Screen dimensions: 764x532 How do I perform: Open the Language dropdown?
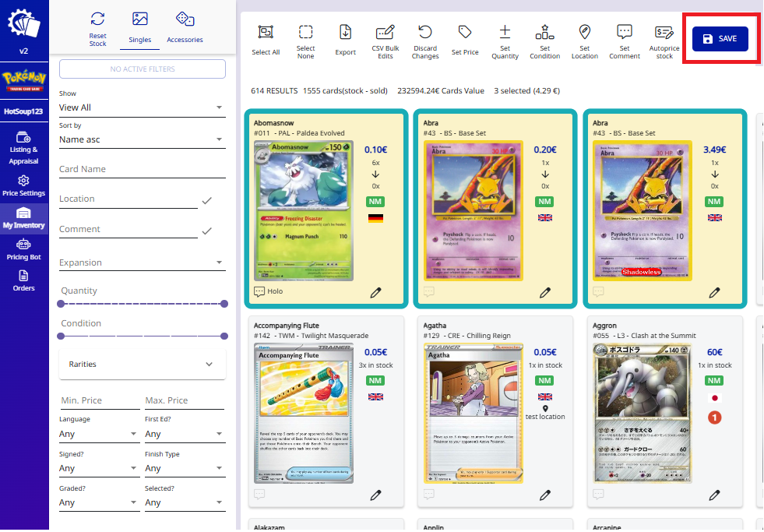pos(100,434)
